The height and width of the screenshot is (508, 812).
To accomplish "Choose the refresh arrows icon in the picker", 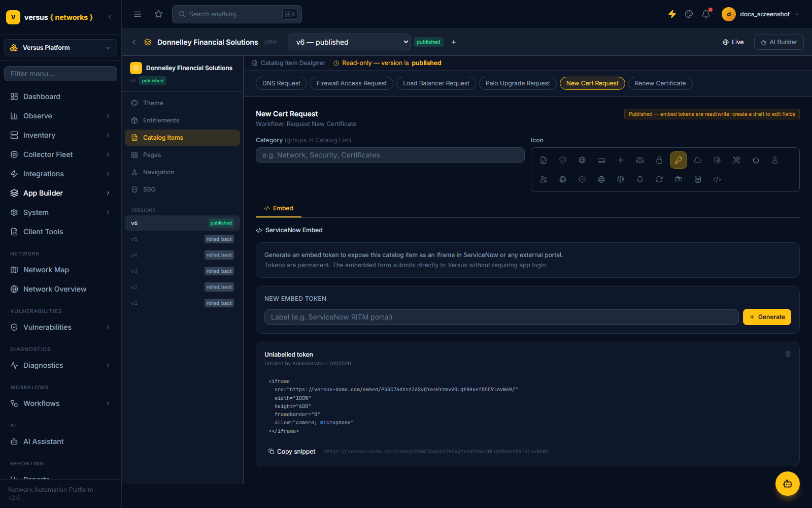I will tap(659, 179).
